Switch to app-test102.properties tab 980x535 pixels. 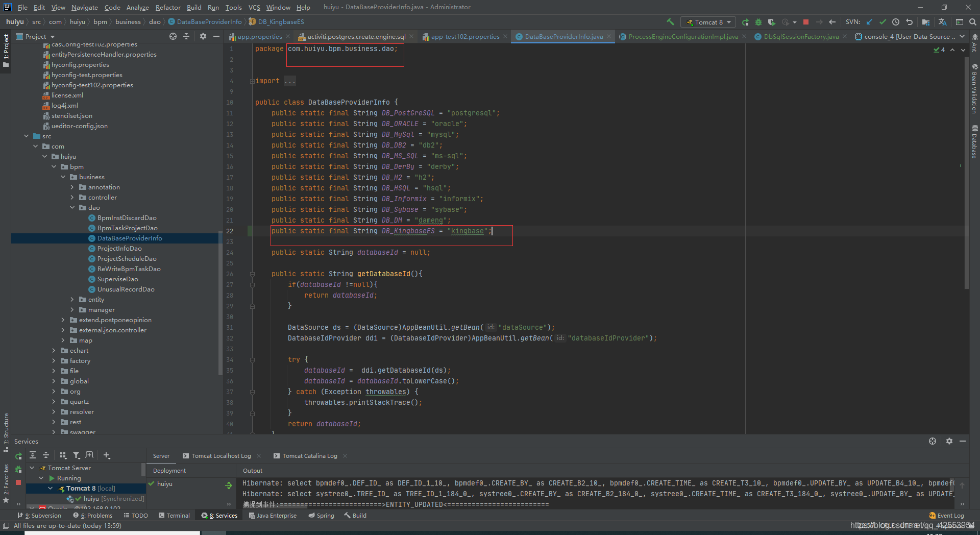click(x=465, y=36)
